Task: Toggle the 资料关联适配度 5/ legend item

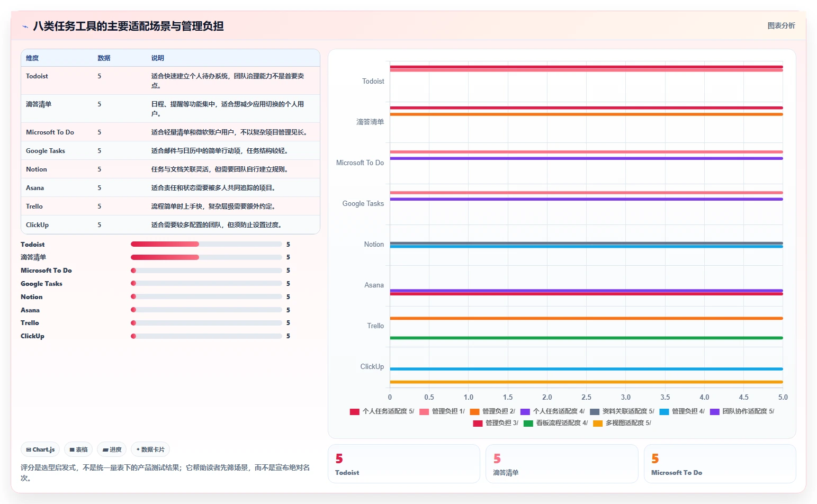Action: tap(622, 411)
